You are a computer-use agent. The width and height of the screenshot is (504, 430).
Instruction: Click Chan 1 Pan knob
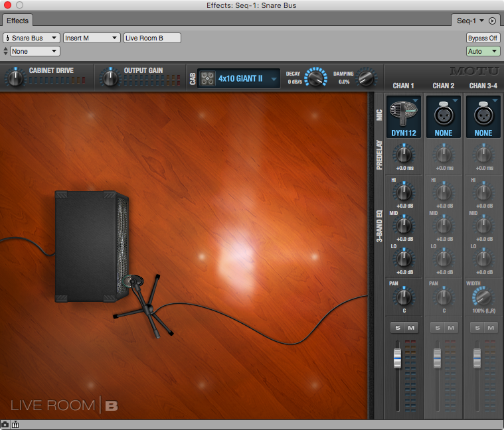tap(404, 297)
